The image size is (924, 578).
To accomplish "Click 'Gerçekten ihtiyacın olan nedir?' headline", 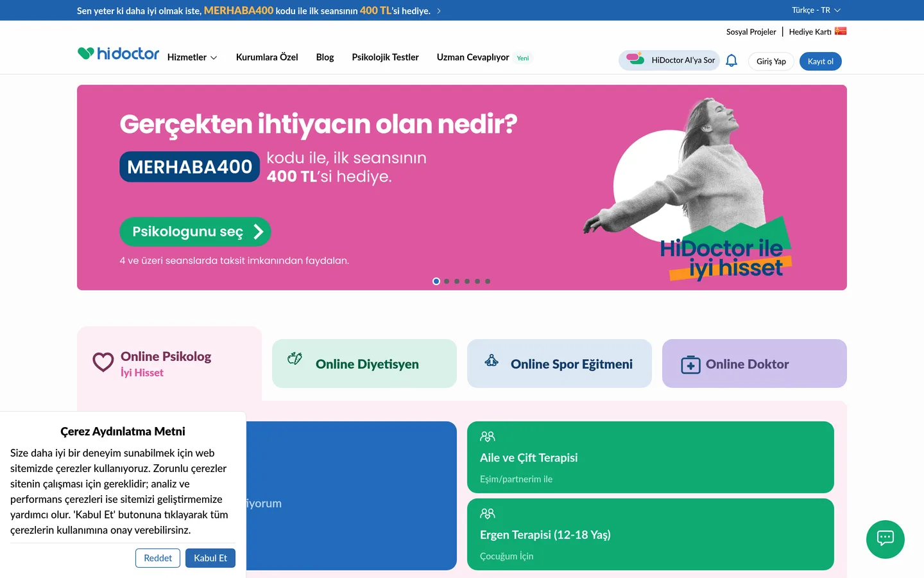I will point(318,124).
